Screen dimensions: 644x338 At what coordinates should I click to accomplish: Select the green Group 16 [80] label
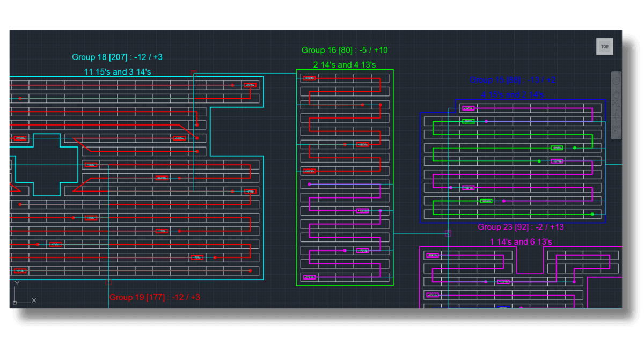345,50
